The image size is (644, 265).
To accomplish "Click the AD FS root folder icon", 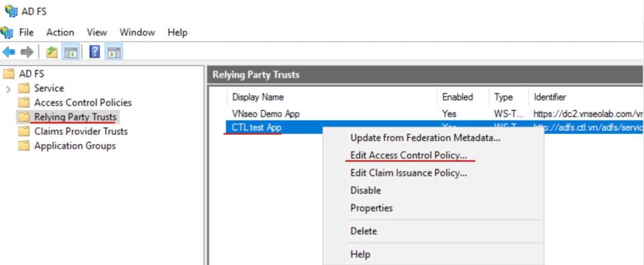I will click(9, 74).
